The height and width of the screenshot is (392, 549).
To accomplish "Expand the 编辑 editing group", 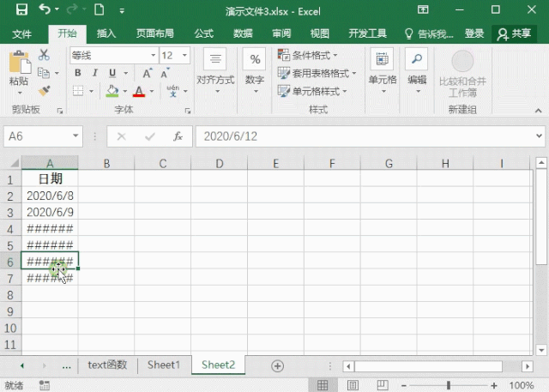I will coord(417,72).
